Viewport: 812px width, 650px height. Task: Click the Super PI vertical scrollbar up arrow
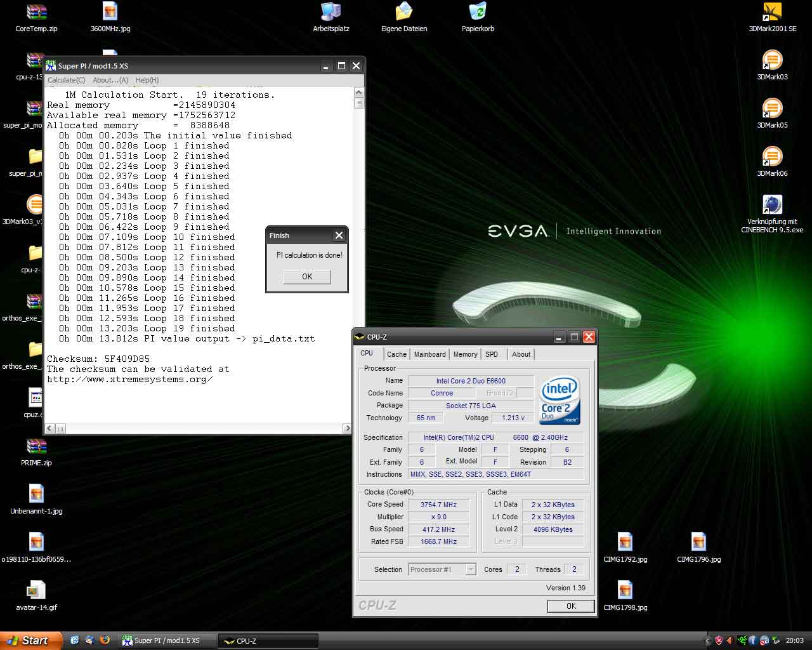(x=359, y=93)
